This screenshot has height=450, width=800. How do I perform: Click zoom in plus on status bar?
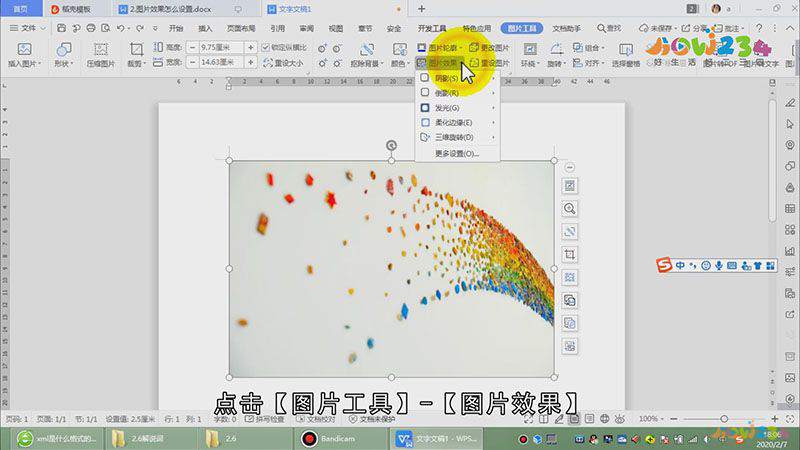[774, 419]
